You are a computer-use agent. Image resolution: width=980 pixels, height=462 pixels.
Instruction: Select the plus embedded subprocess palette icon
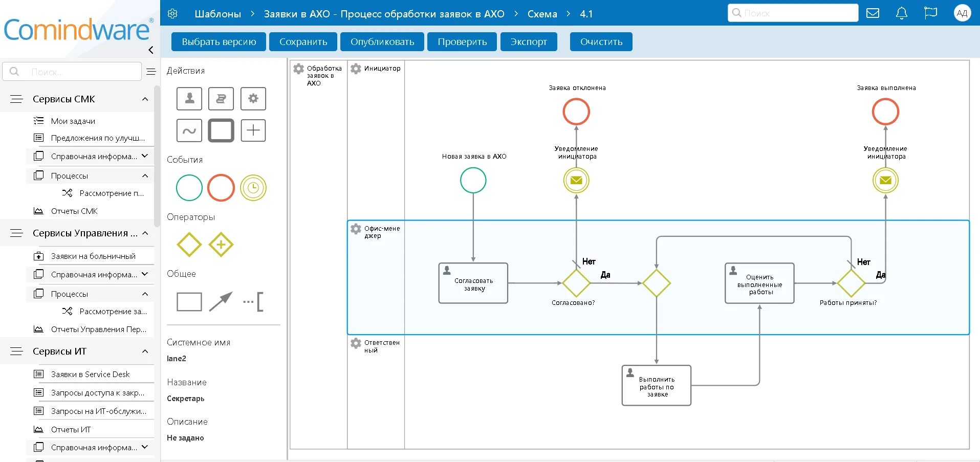(253, 130)
